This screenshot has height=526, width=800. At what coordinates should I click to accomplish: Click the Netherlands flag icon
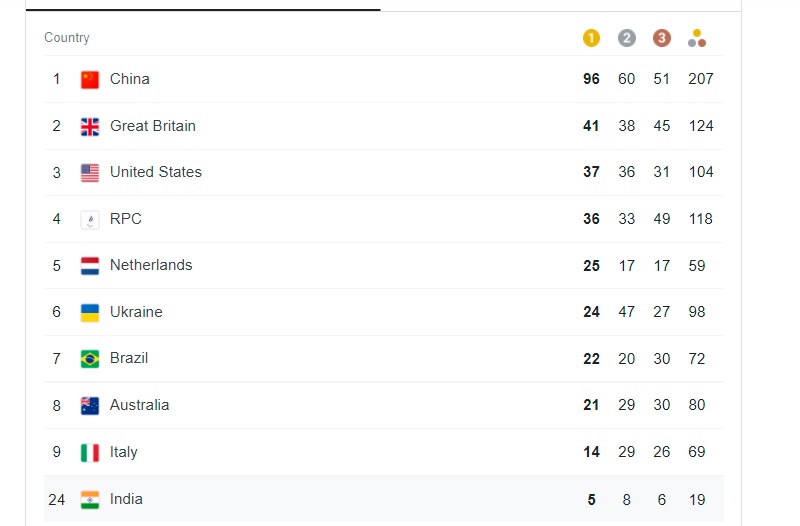pyautogui.click(x=90, y=265)
